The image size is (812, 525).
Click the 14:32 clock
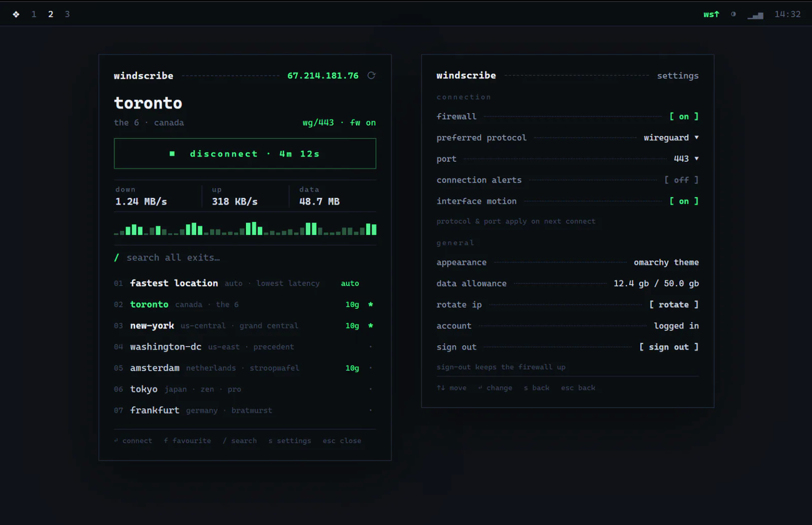click(x=788, y=14)
